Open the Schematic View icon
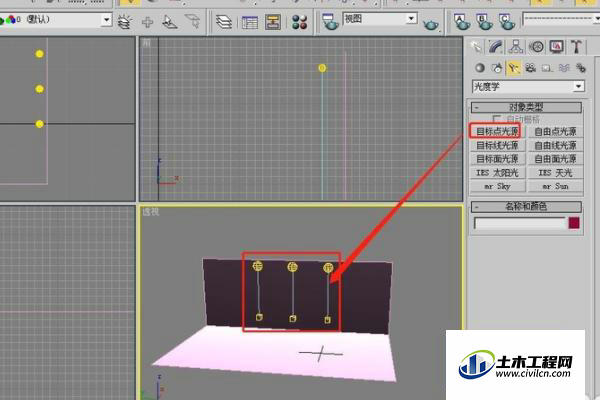Image resolution: width=600 pixels, height=400 pixels. pyautogui.click(x=273, y=22)
